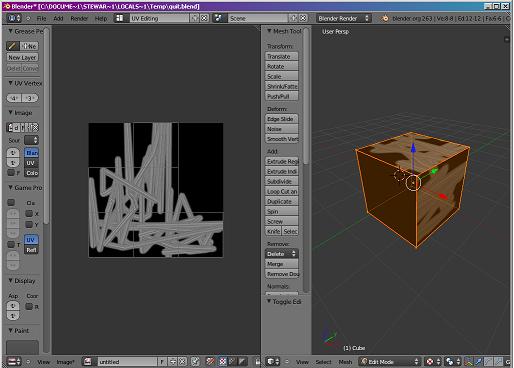
Task: Collapse the Image panel
Action: coord(10,112)
